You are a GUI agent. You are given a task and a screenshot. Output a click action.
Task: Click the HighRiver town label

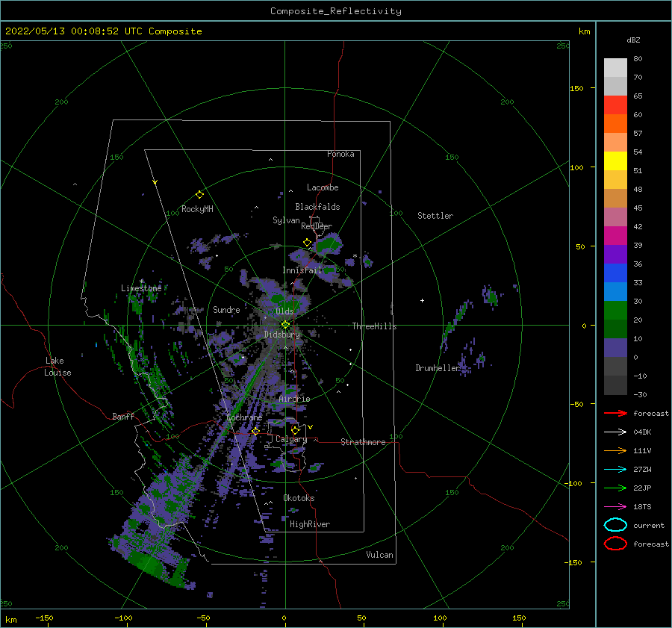(x=310, y=524)
